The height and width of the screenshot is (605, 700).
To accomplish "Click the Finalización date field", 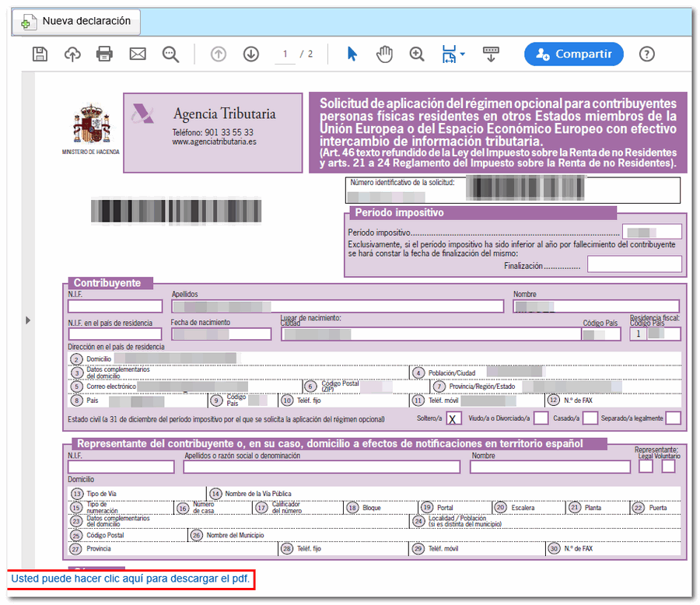I will (x=634, y=264).
